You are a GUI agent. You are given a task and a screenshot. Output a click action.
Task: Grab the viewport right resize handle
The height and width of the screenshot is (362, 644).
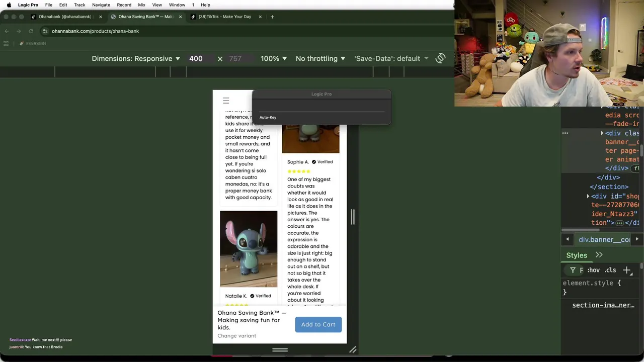point(353,217)
